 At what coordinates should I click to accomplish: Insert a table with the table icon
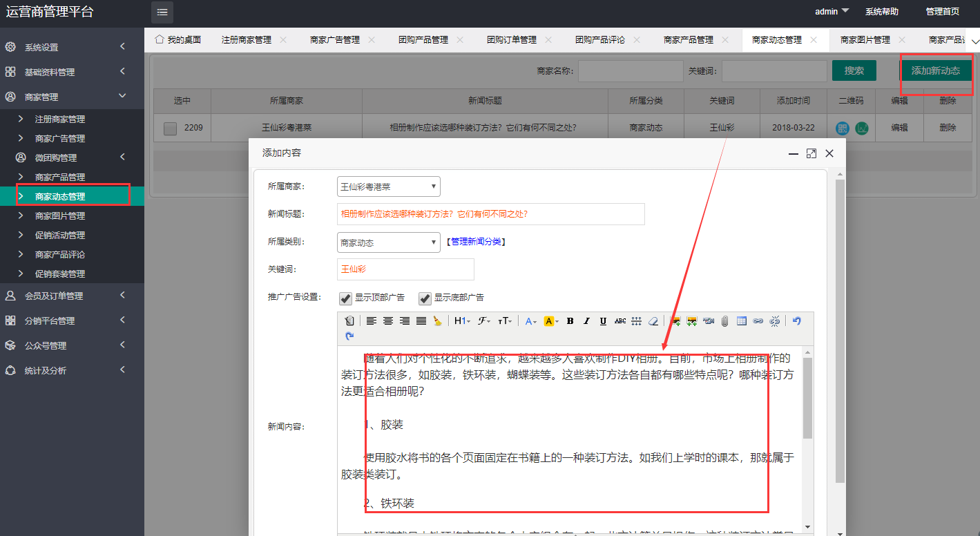click(x=741, y=321)
